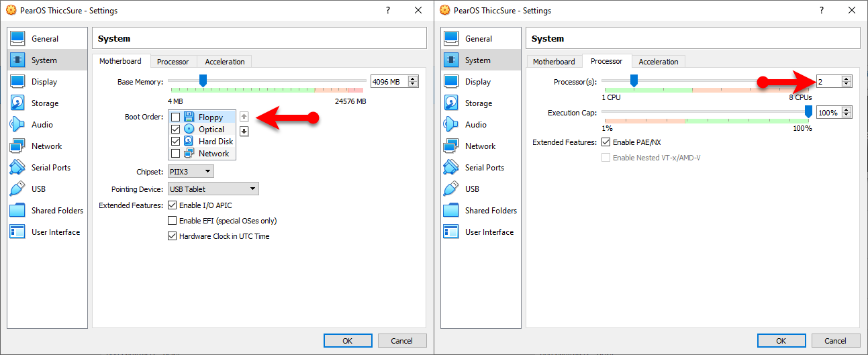Switch to Acceleration tab in left window
The height and width of the screenshot is (355, 868).
pyautogui.click(x=225, y=62)
